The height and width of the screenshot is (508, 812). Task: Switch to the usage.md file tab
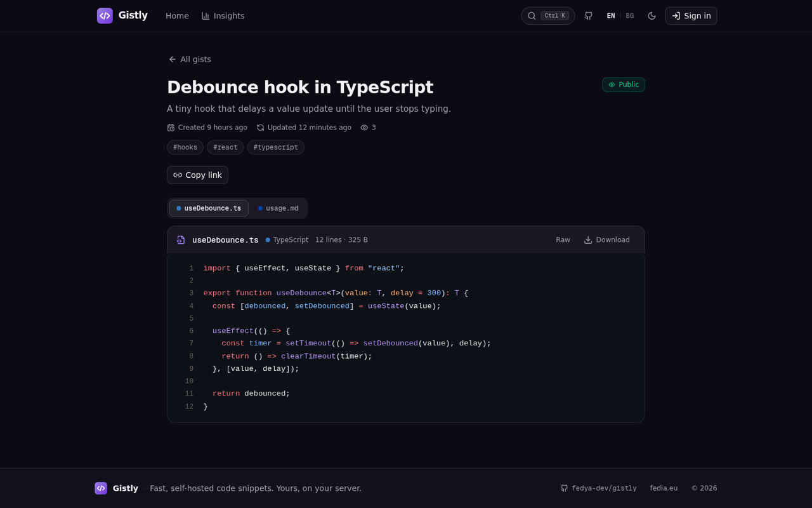278,208
